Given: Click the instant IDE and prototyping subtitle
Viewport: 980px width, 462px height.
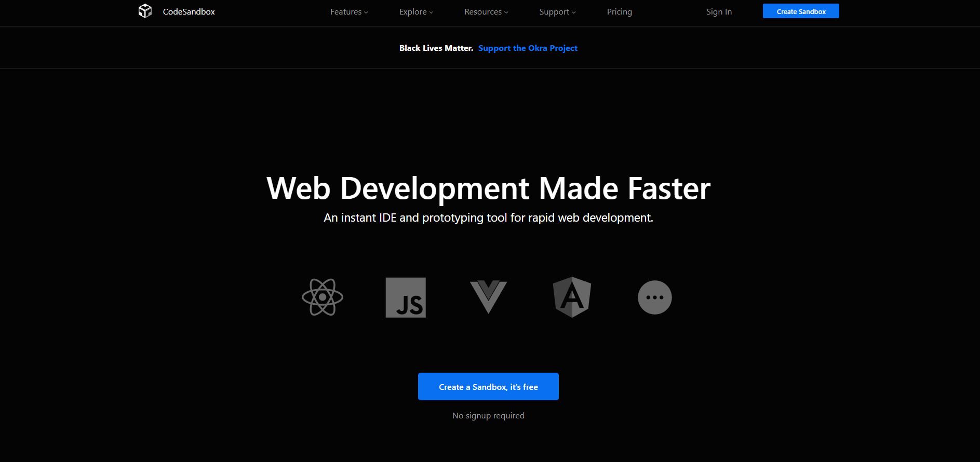Looking at the screenshot, I should click(x=488, y=218).
